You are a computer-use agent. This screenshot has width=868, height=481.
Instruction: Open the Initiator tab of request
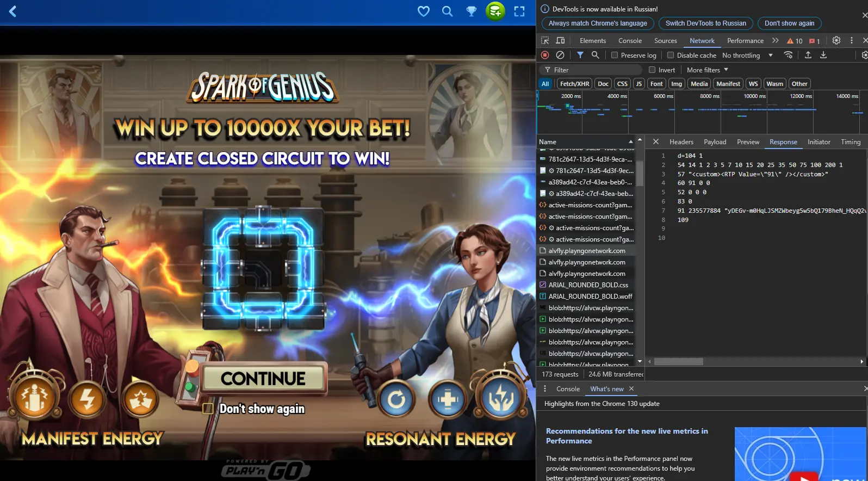(819, 142)
